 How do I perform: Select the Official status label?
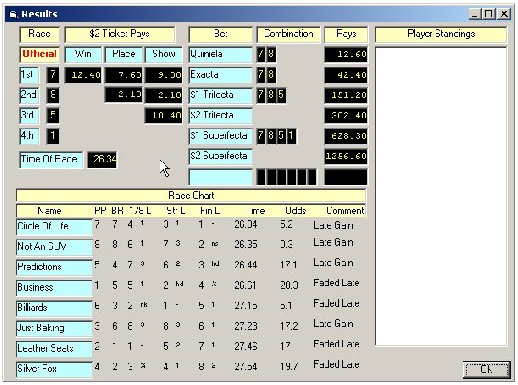coord(39,54)
